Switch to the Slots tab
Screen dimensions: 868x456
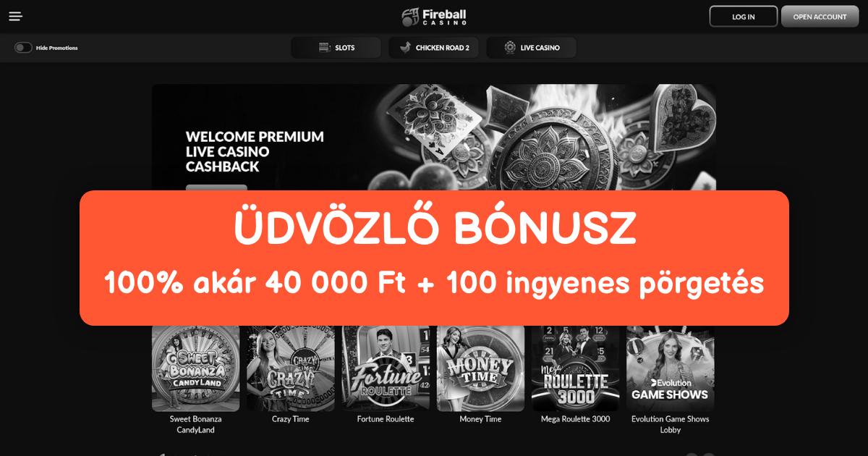click(x=336, y=48)
